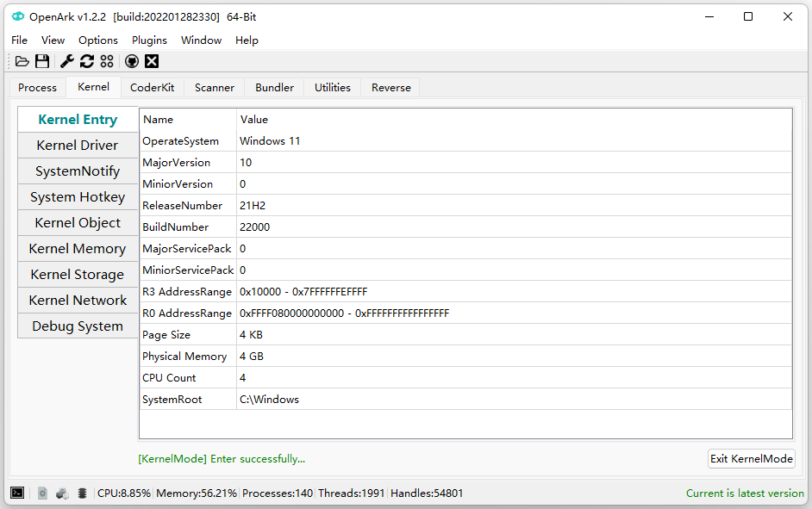Open the Kernel Object section
This screenshot has width=812, height=509.
click(x=78, y=223)
